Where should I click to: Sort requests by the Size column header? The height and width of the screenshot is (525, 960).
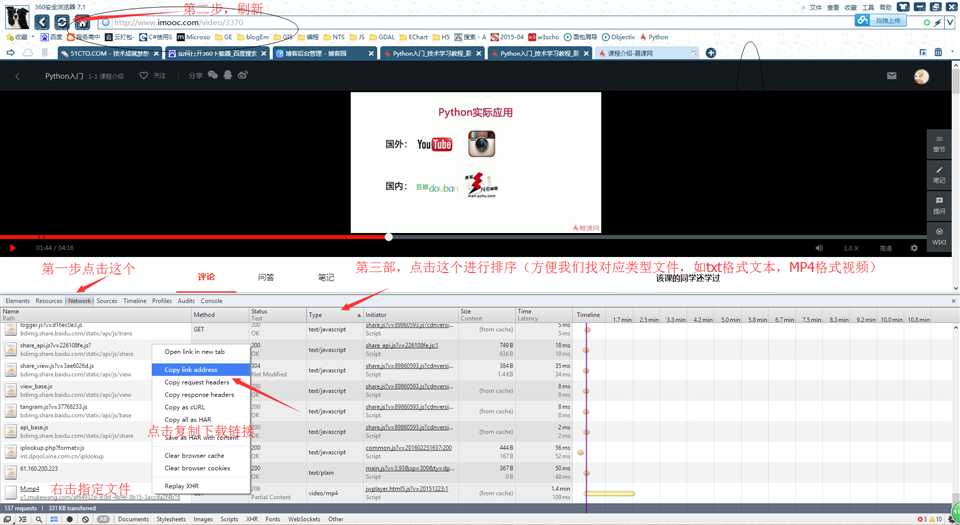point(487,315)
